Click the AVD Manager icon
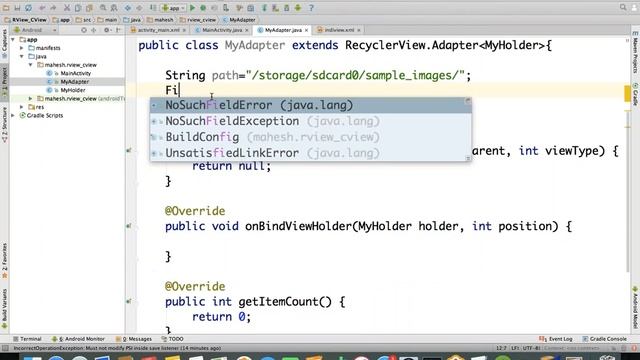 276,8
